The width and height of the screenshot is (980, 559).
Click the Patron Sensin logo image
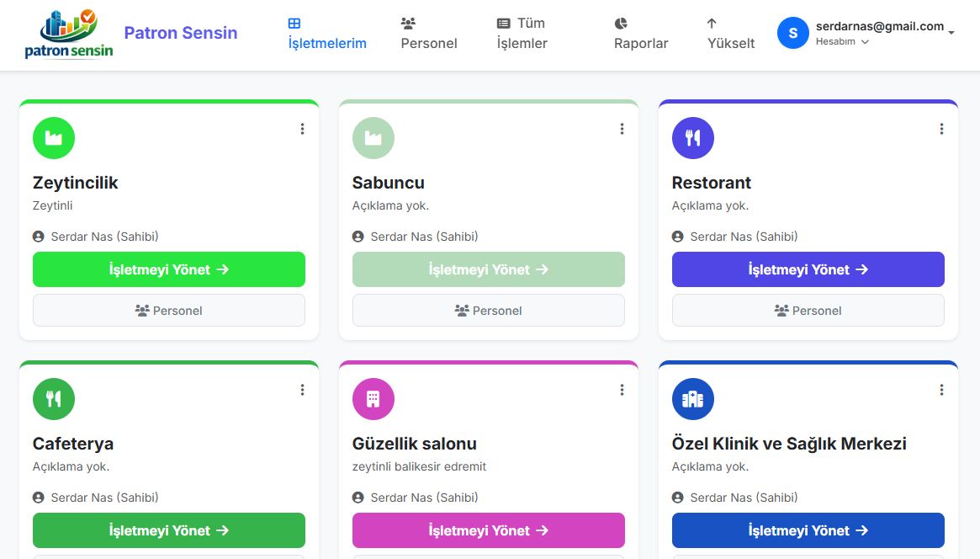tap(69, 34)
